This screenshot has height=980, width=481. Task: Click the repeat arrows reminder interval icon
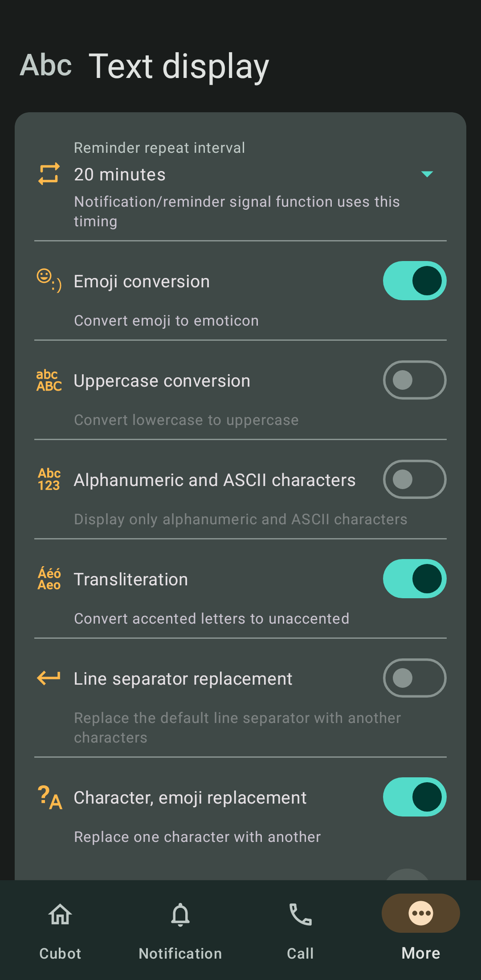click(49, 174)
